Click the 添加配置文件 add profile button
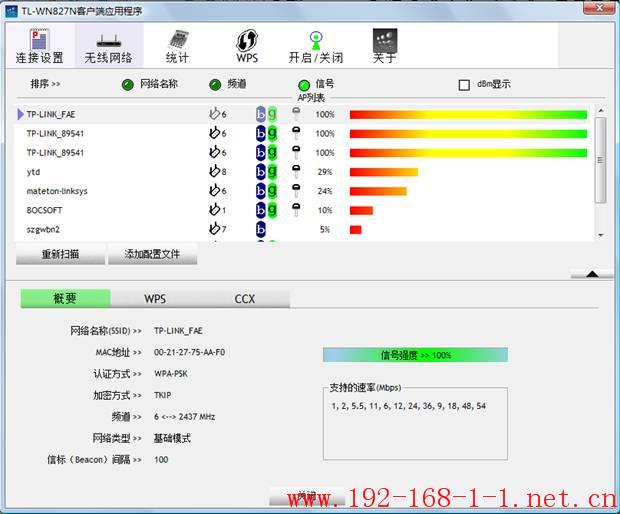Image resolution: width=620 pixels, height=514 pixels. tap(153, 254)
